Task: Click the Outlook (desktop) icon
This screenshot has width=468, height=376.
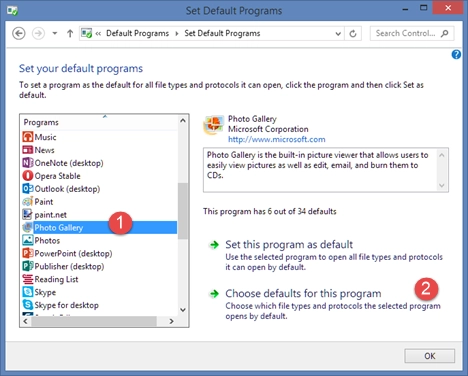Action: click(28, 189)
